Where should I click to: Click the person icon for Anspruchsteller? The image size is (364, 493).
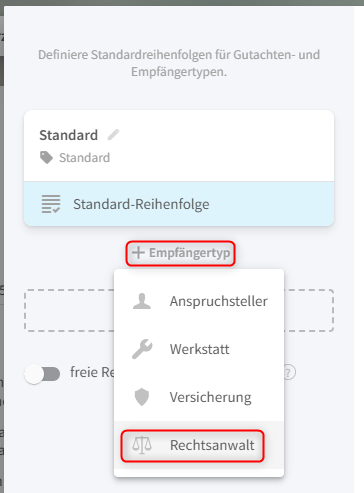[142, 301]
